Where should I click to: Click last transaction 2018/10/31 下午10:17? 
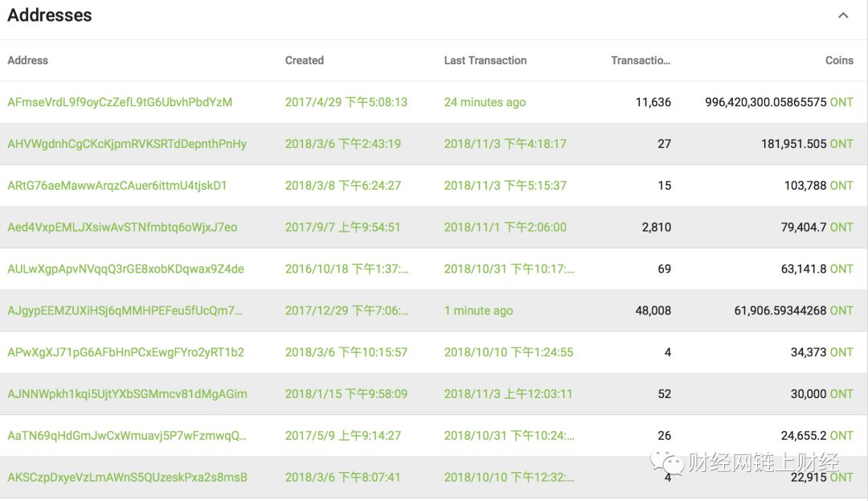(x=510, y=269)
